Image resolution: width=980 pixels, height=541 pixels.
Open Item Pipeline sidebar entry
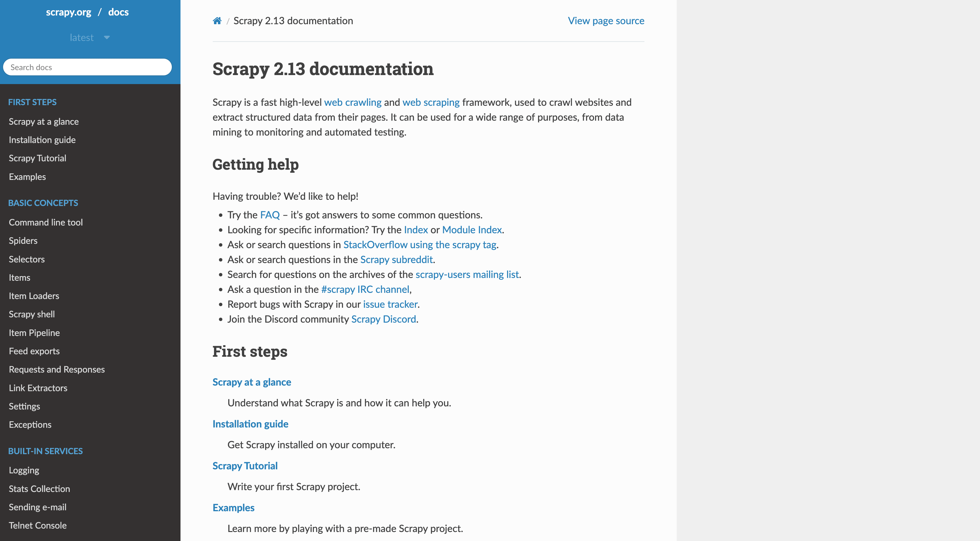pyautogui.click(x=34, y=333)
